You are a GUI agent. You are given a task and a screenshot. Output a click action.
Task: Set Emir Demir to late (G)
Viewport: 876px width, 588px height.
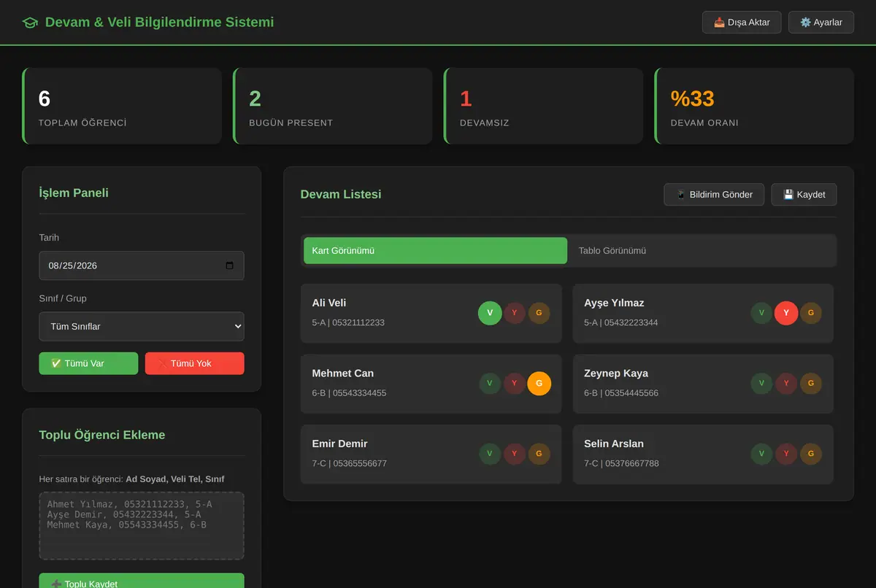coord(539,454)
